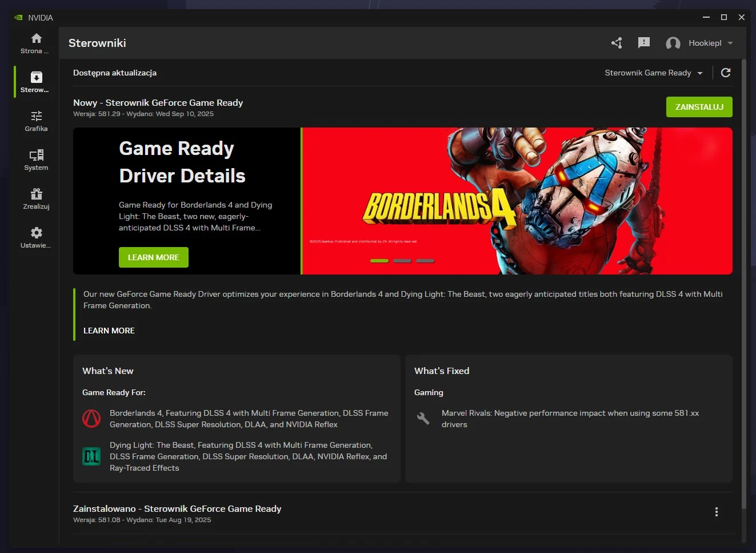The image size is (756, 553).
Task: Select the second carousel indicator
Action: pos(402,261)
